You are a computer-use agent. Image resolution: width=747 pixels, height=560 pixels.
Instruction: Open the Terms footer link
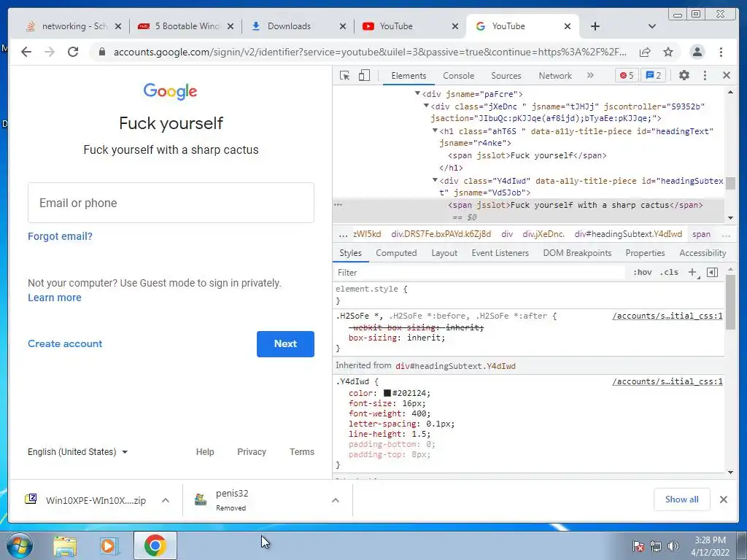[x=301, y=452]
